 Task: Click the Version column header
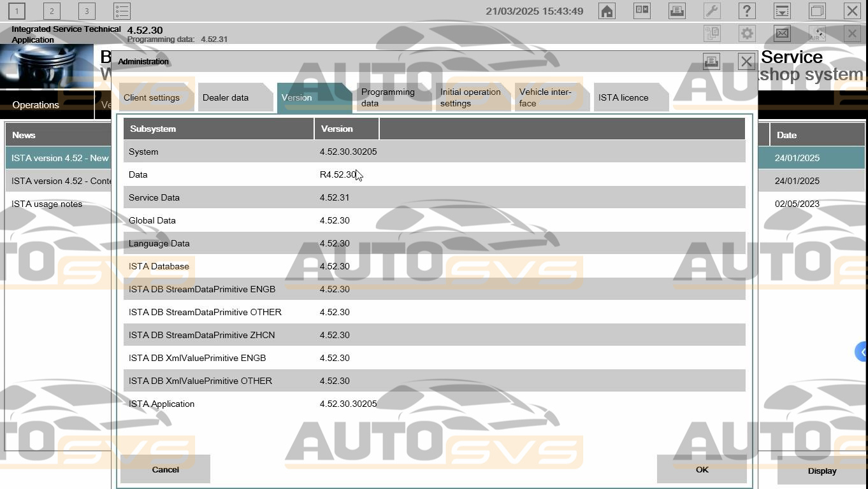(x=347, y=129)
